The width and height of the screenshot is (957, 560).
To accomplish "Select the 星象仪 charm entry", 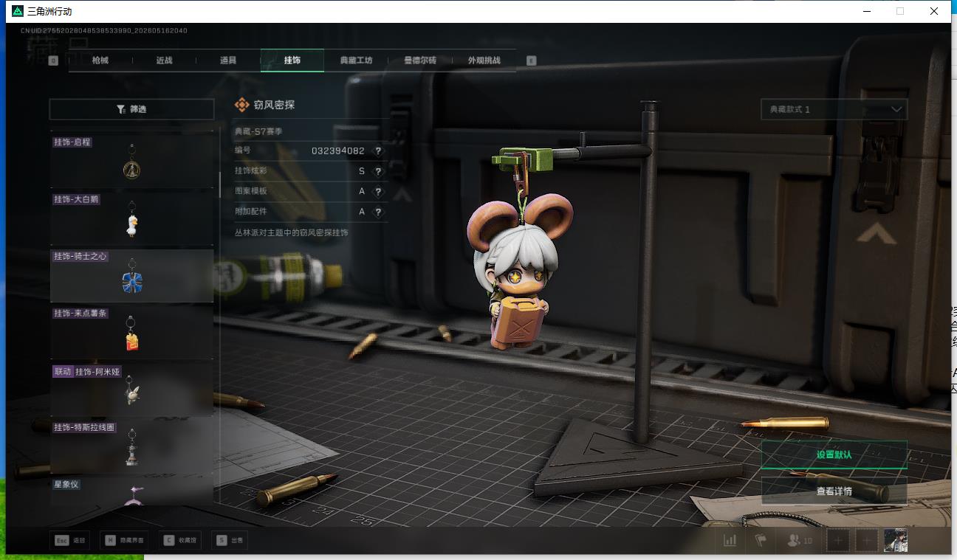I will click(x=132, y=492).
